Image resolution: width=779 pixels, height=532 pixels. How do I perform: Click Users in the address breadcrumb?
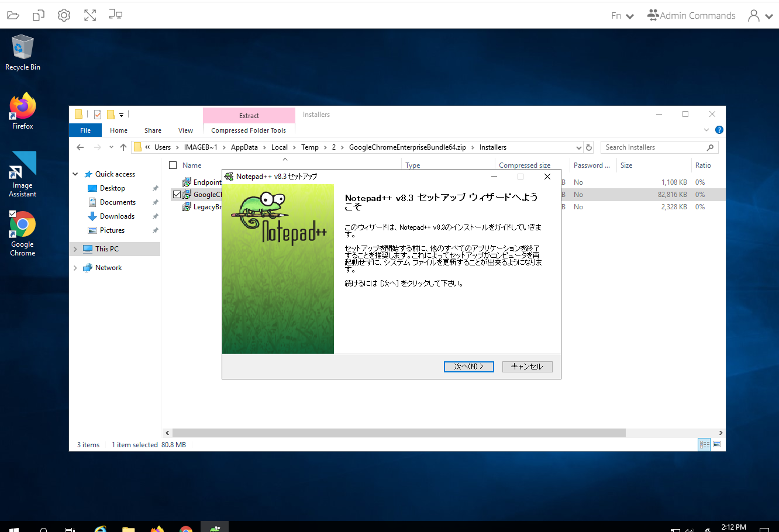(163, 147)
